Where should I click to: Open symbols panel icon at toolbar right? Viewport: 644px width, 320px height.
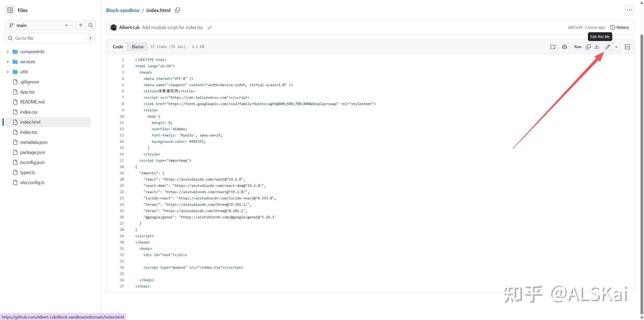tap(627, 47)
